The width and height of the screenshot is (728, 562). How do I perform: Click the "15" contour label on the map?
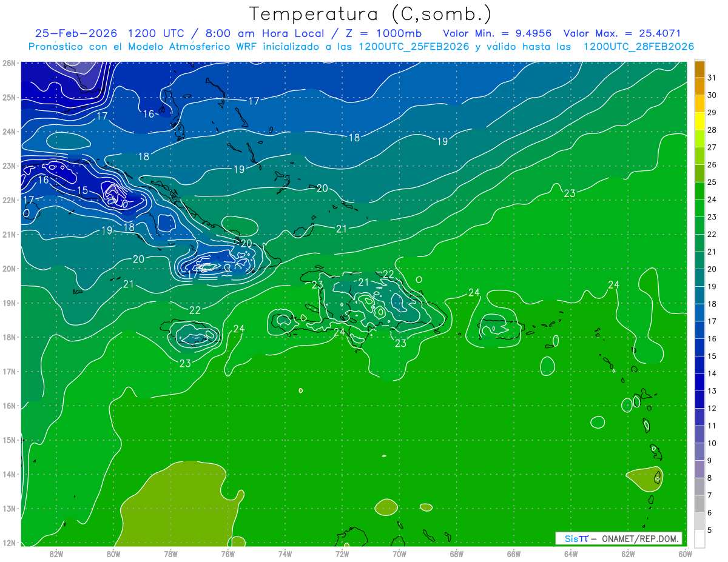[83, 190]
